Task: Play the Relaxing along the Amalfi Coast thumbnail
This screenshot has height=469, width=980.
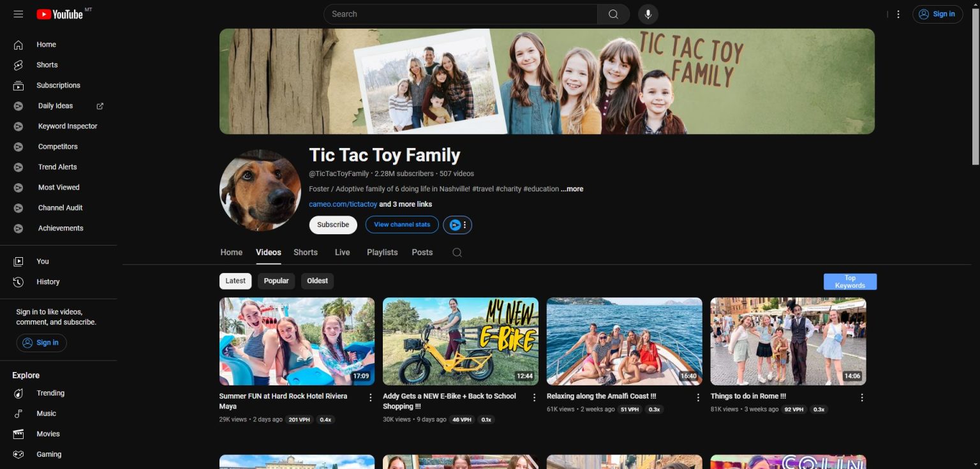Action: point(624,341)
